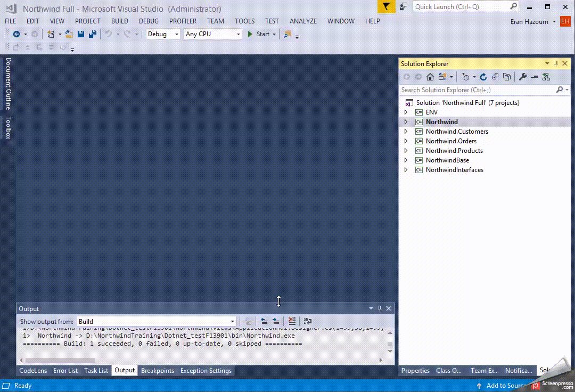The height and width of the screenshot is (392, 575).
Task: Click the View Class Diagram icon
Action: tap(546, 77)
